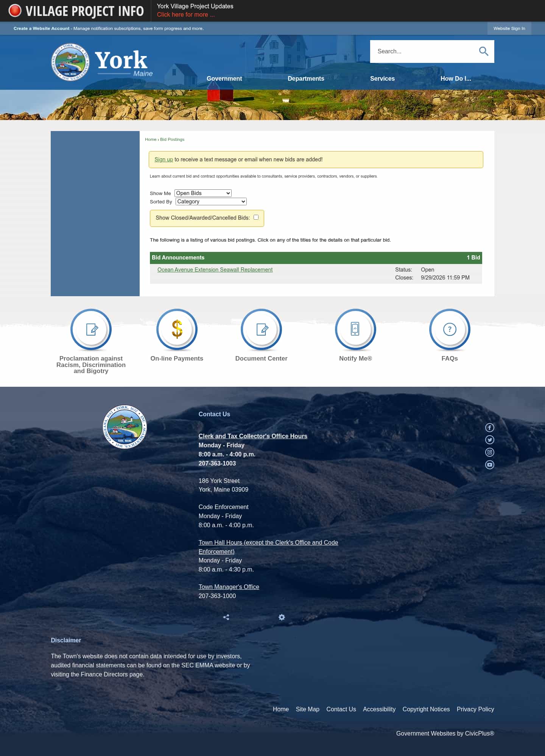Open the Town Hall Hours link
The width and height of the screenshot is (545, 756).
tap(268, 547)
